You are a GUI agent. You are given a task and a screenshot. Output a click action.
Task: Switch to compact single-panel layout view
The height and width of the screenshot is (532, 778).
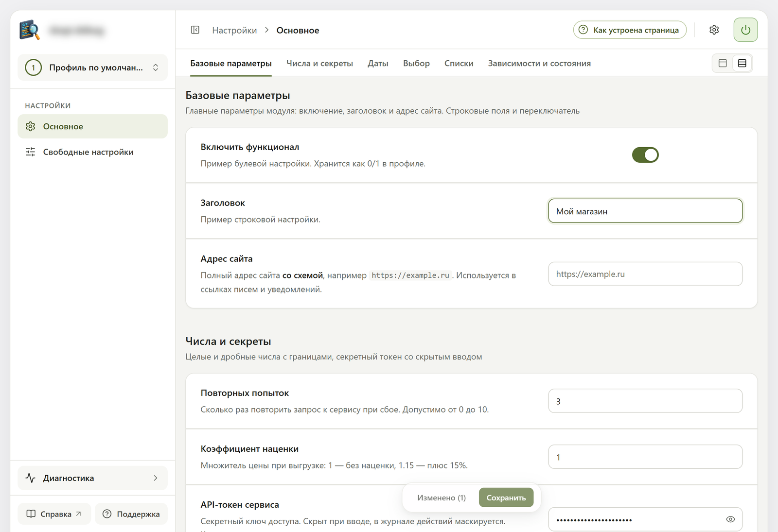[723, 63]
